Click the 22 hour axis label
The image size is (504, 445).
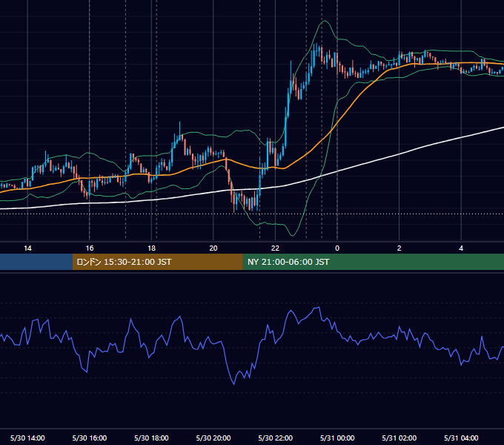coord(275,248)
